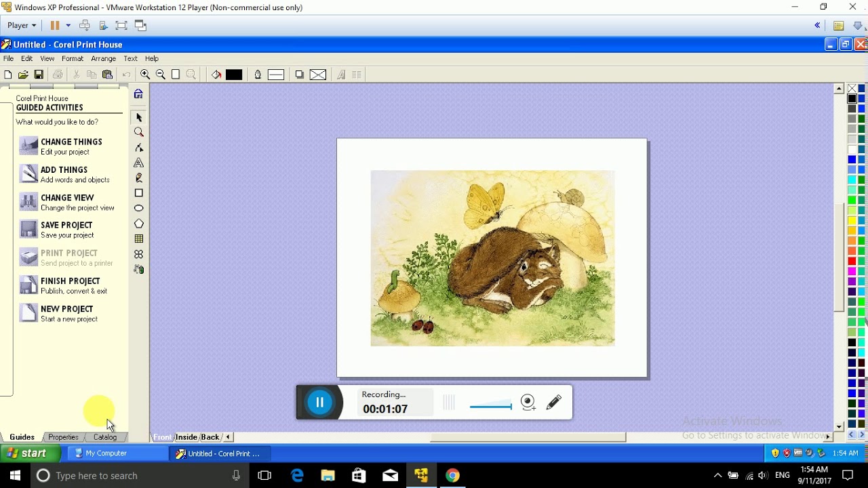Screen dimensions: 868x488
Task: Click the recording volume slider
Action: pyautogui.click(x=490, y=407)
